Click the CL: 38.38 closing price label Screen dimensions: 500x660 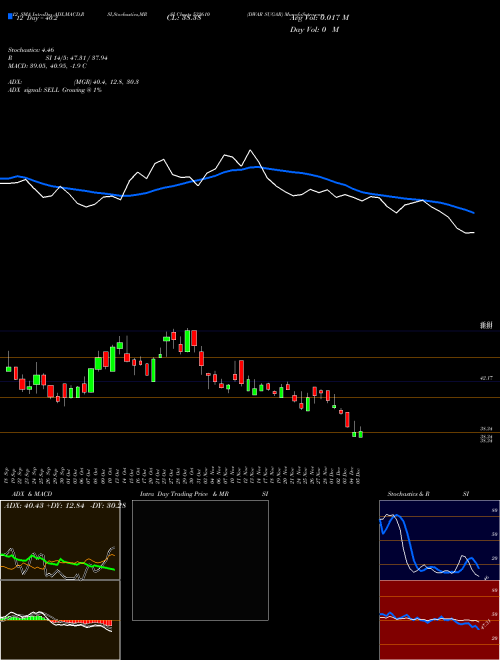coord(185,19)
